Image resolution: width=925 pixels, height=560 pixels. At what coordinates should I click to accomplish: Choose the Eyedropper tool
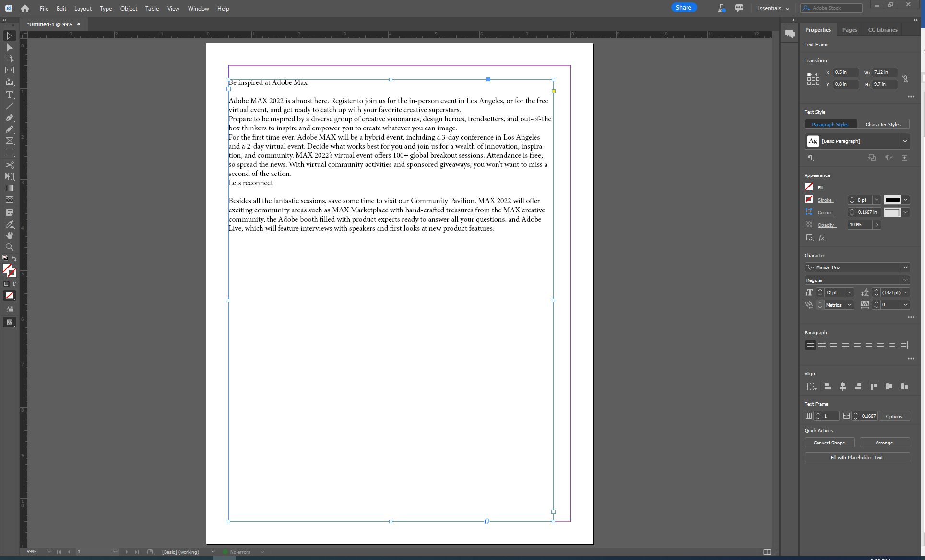pos(10,224)
